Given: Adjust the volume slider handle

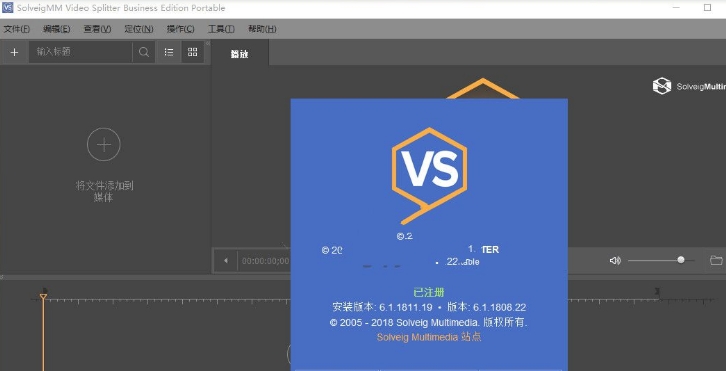Looking at the screenshot, I should [x=681, y=260].
